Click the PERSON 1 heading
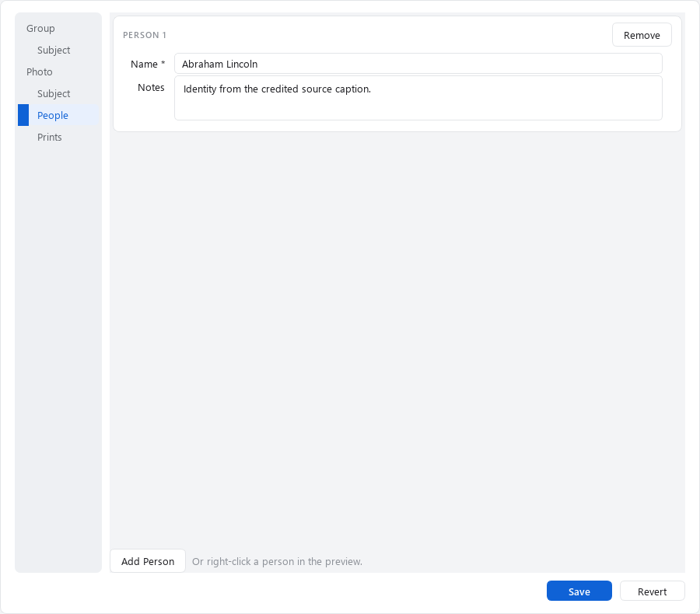This screenshot has width=700, height=614. (145, 35)
